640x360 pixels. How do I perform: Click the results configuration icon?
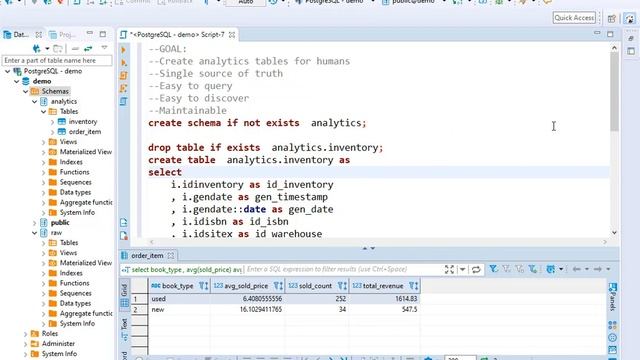pyautogui.click(x=551, y=269)
